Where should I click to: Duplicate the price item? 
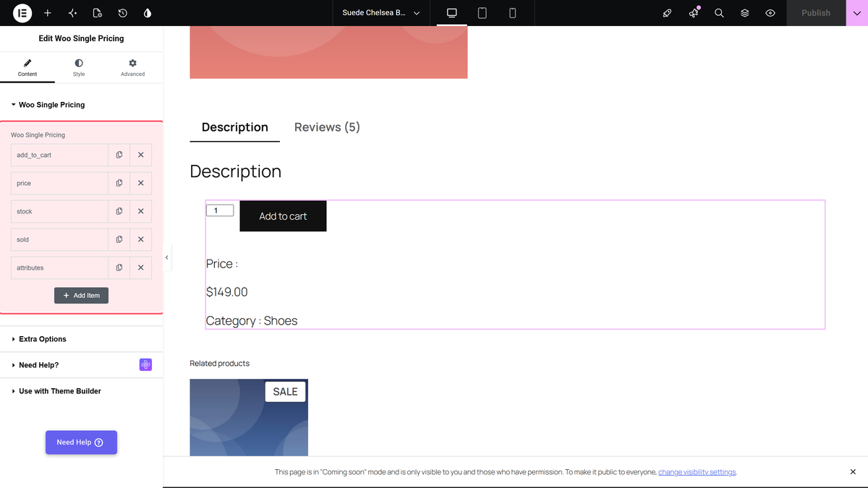point(119,183)
